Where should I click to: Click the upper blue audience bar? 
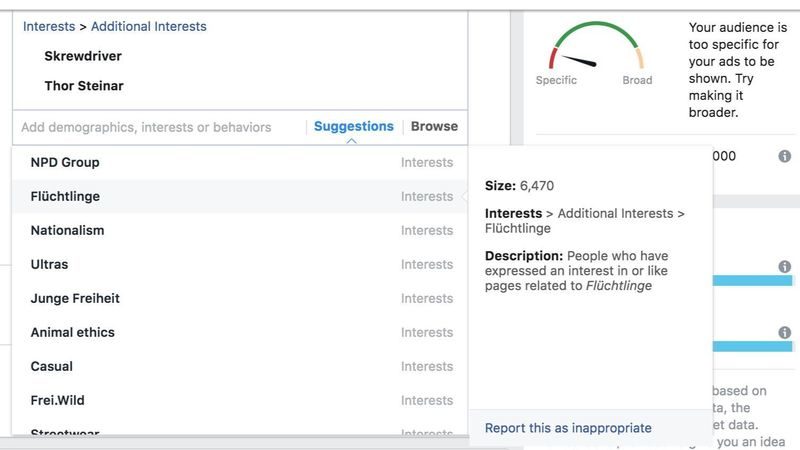click(x=753, y=280)
